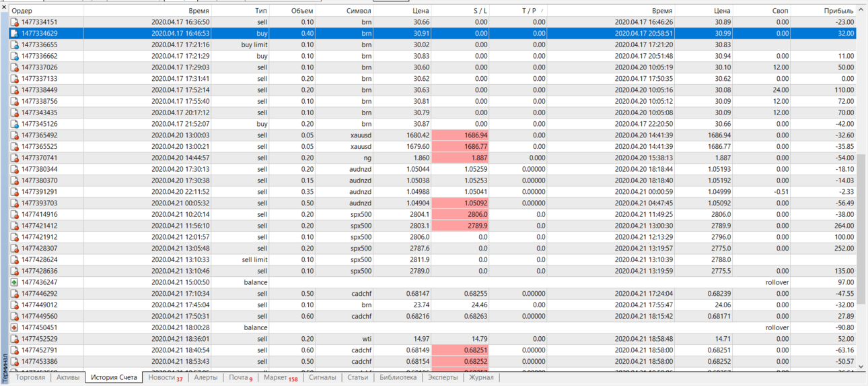Click the order icon for 1477337133
The image size is (868, 386).
tap(14, 79)
